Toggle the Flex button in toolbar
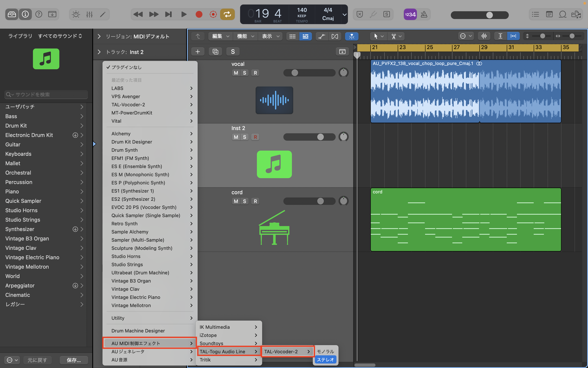Viewport: 588px width, 368px height. [335, 36]
